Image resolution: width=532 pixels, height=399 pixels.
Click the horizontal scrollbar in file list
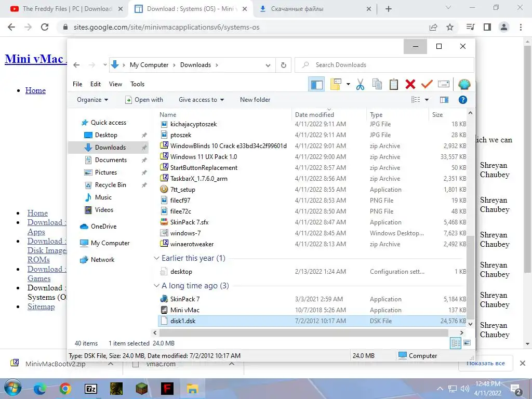303,333
